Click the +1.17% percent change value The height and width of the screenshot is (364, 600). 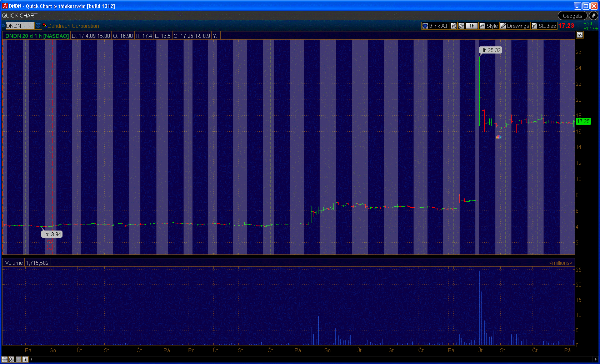point(591,28)
